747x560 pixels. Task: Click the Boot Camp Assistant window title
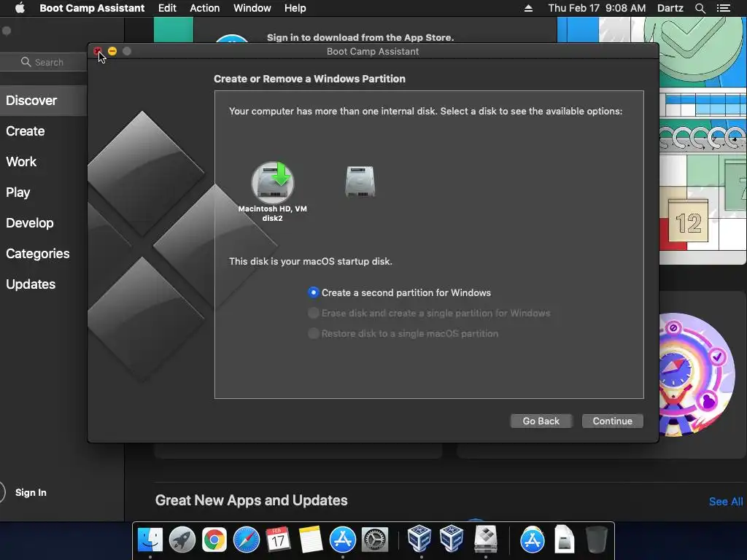tap(373, 52)
